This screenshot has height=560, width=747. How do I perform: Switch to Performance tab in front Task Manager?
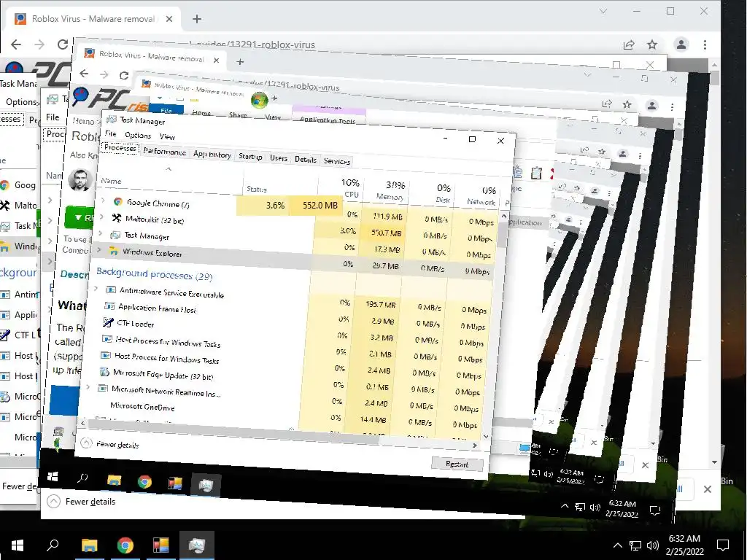[164, 152]
